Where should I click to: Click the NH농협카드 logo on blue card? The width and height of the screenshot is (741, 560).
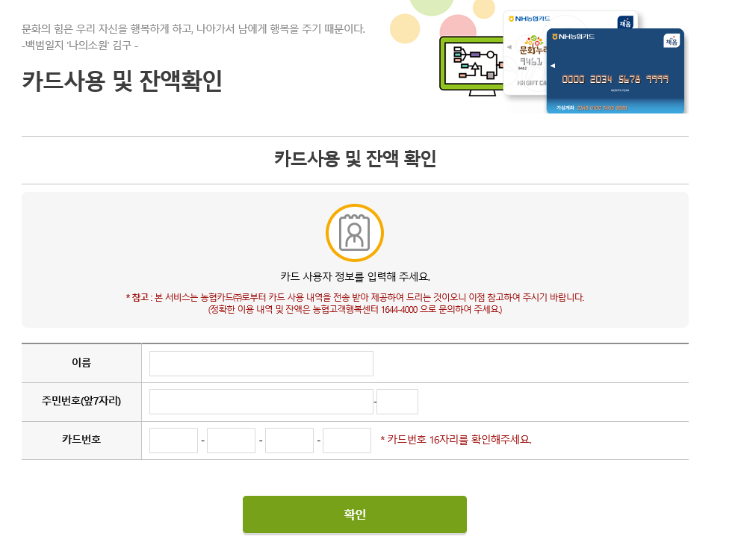click(573, 37)
